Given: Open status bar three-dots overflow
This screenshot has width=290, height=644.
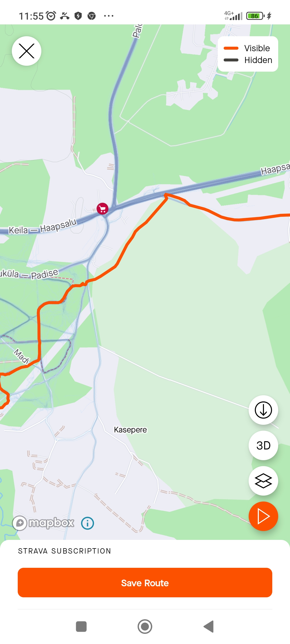Looking at the screenshot, I should coord(108,16).
